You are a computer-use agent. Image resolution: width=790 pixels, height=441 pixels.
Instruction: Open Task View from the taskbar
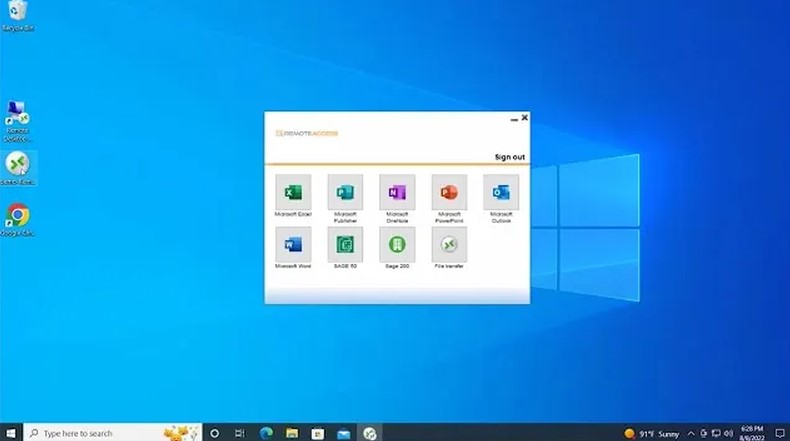coord(240,433)
